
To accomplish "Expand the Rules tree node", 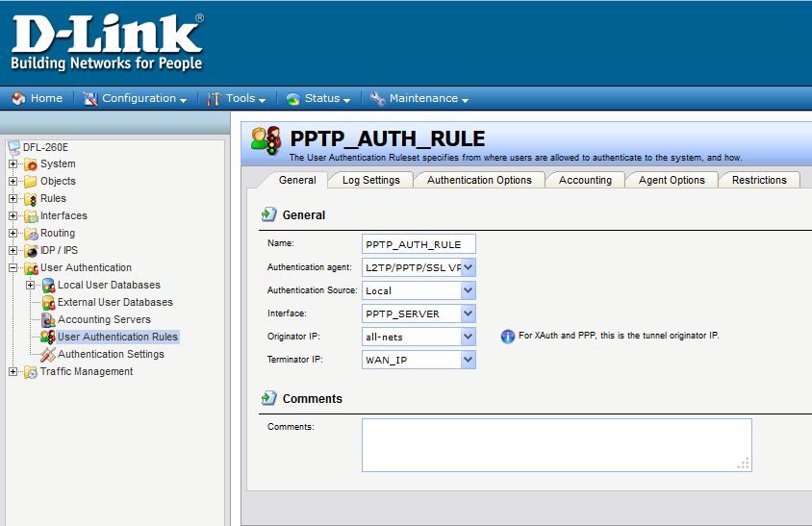I will [13, 198].
